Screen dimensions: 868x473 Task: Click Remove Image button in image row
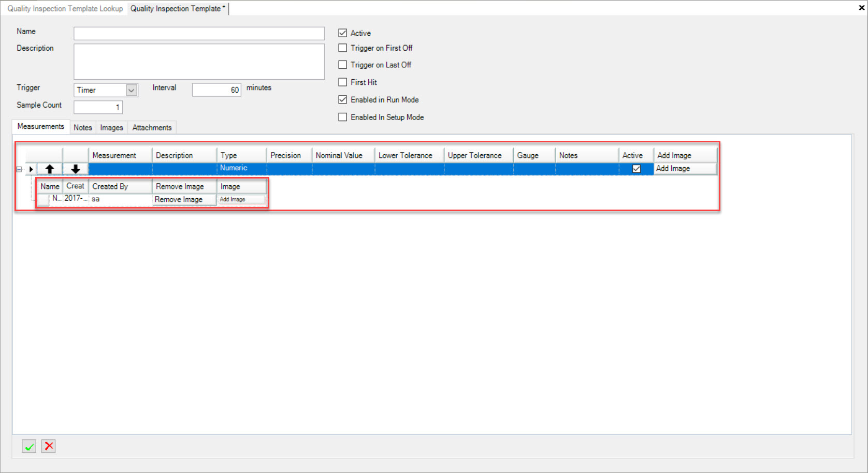pyautogui.click(x=184, y=199)
